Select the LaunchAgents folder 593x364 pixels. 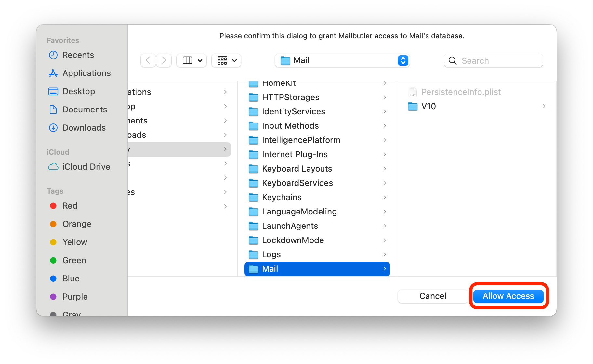click(x=317, y=226)
